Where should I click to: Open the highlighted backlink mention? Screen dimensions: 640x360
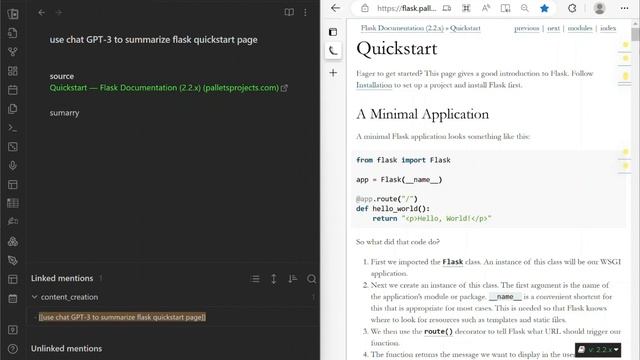tap(122, 317)
